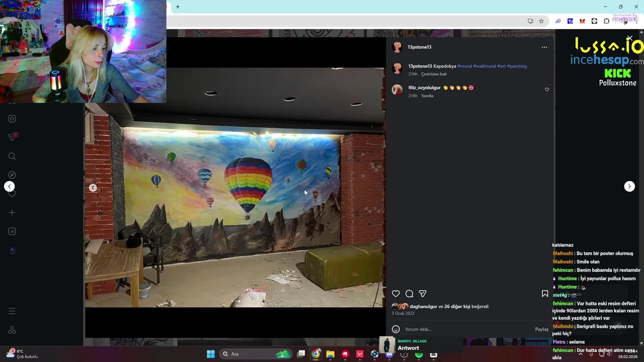Open daghanulgur from likes line

[423, 306]
